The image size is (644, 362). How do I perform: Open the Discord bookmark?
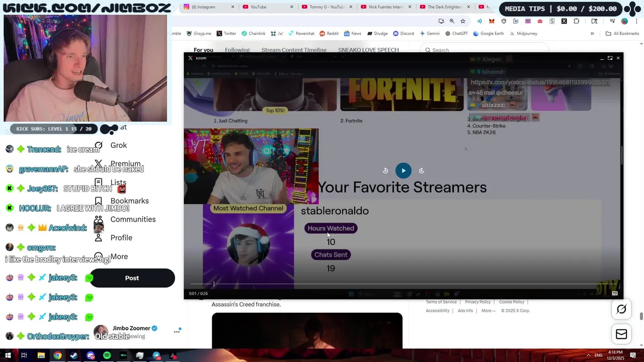404,34
